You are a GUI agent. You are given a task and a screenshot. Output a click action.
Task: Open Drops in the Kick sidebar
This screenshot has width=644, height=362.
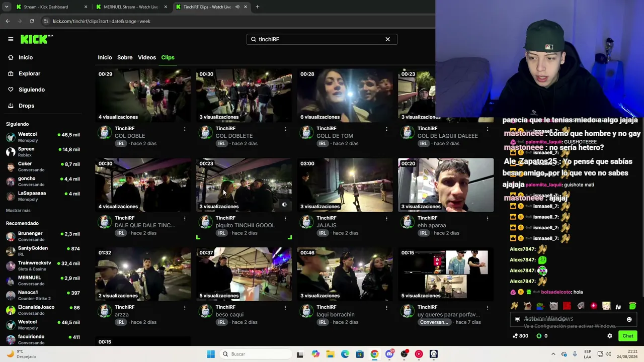pyautogui.click(x=26, y=106)
